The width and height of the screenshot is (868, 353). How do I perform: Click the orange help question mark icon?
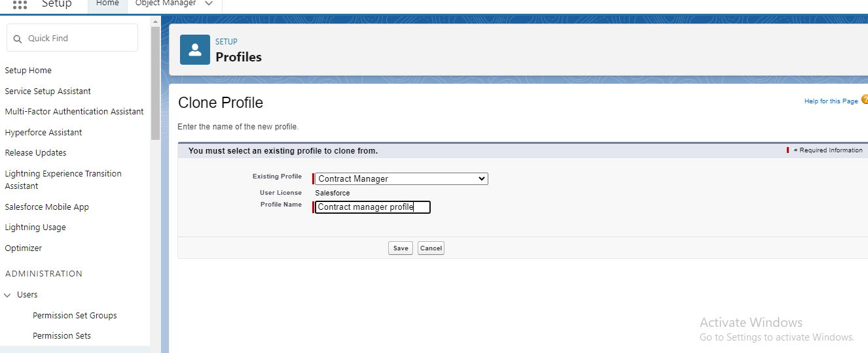point(865,99)
